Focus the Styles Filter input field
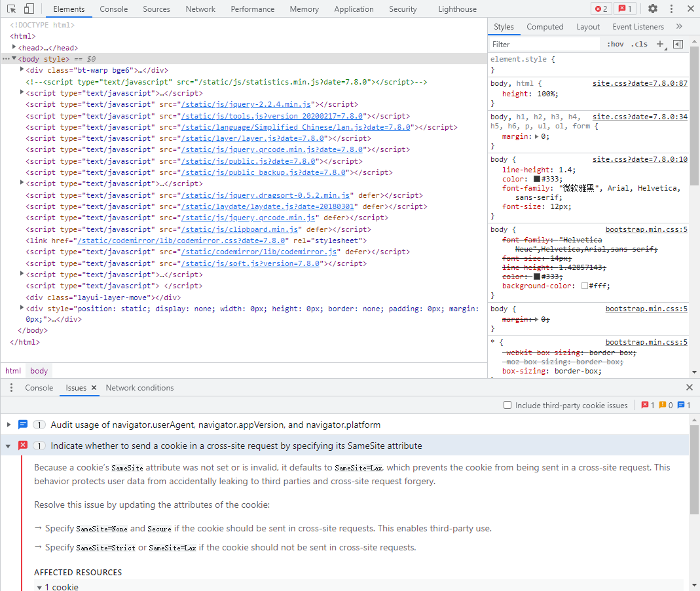The image size is (700, 591). click(545, 44)
